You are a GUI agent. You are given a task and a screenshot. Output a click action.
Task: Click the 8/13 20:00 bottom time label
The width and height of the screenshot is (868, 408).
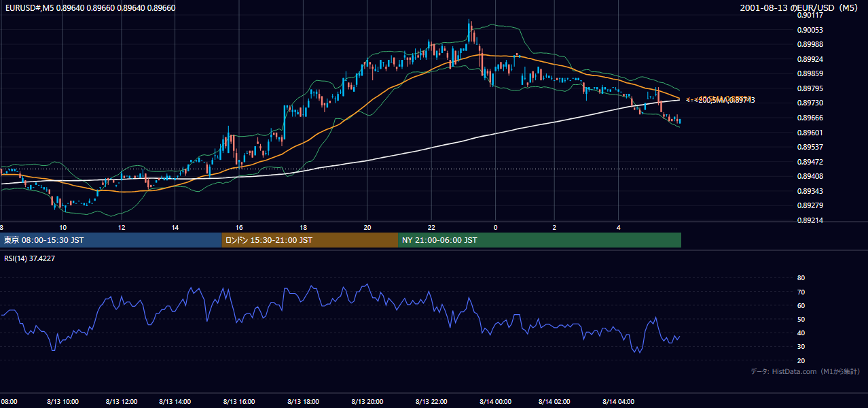367,402
